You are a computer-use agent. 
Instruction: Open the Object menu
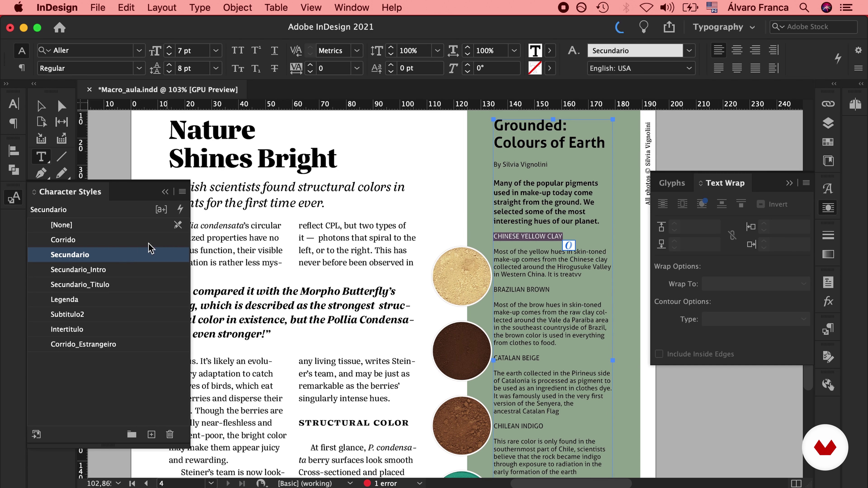tap(237, 7)
